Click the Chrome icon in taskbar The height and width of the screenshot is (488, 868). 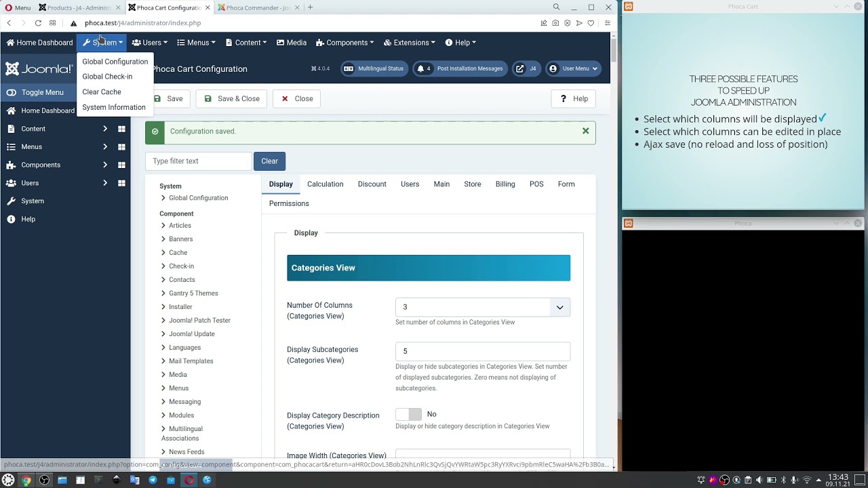pyautogui.click(x=26, y=480)
